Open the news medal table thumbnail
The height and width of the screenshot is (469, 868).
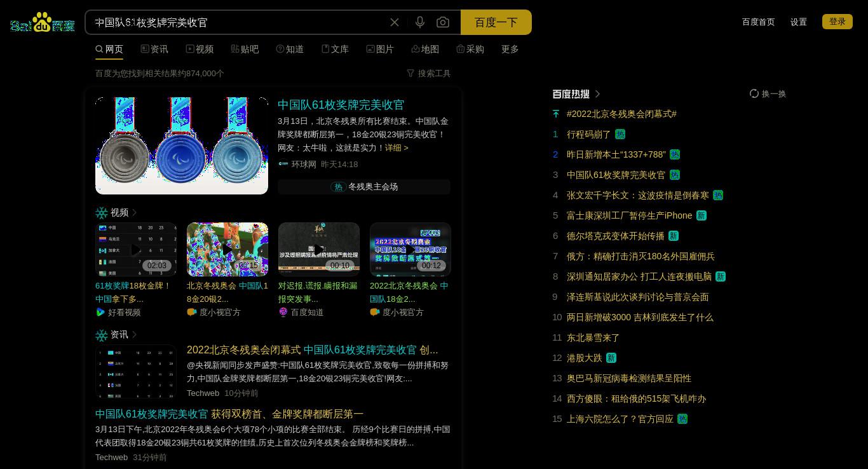pyautogui.click(x=136, y=371)
